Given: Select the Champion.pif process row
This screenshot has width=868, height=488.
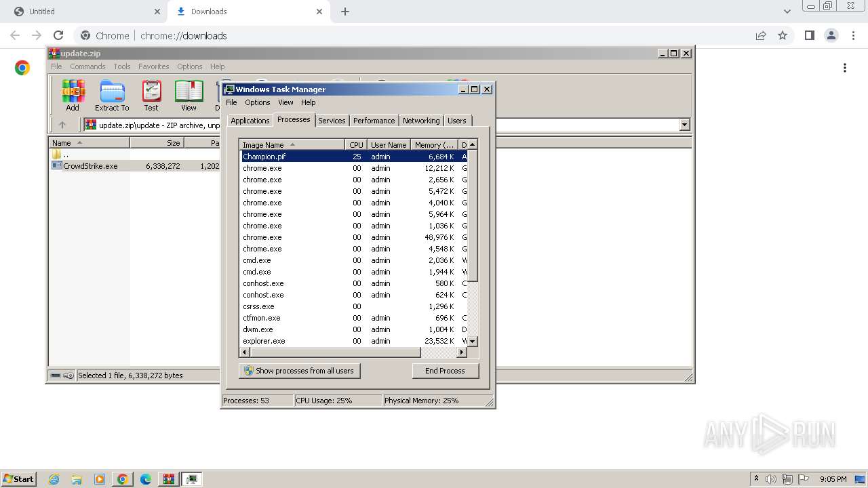Looking at the screenshot, I should click(354, 157).
